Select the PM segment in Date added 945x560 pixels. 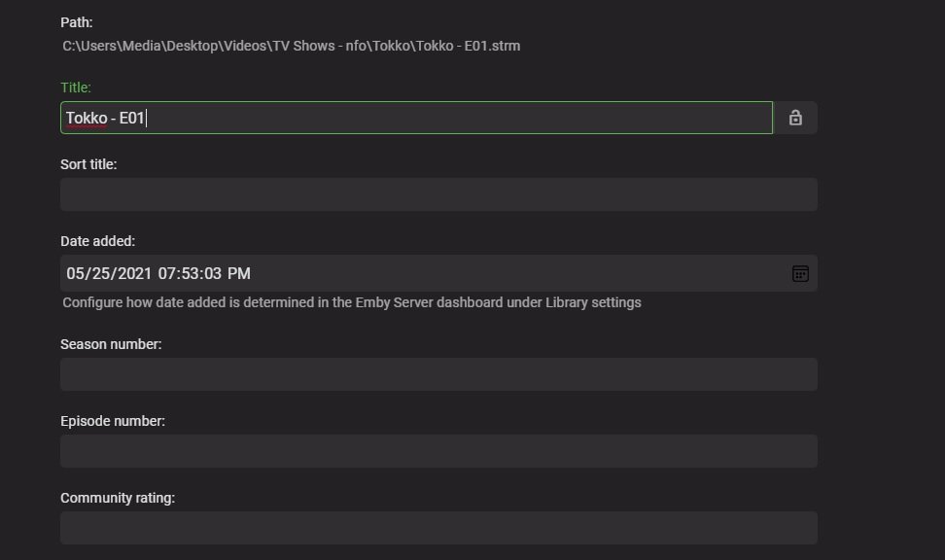[240, 273]
